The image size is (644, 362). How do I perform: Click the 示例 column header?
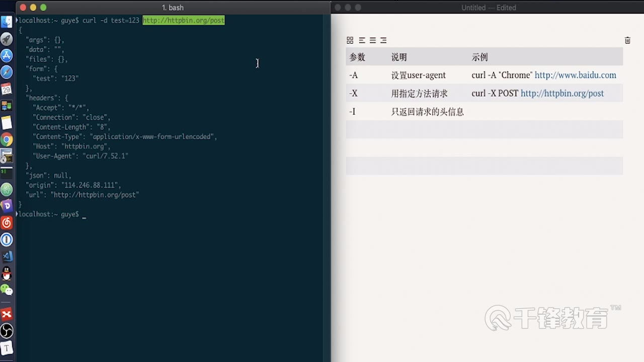tap(479, 57)
